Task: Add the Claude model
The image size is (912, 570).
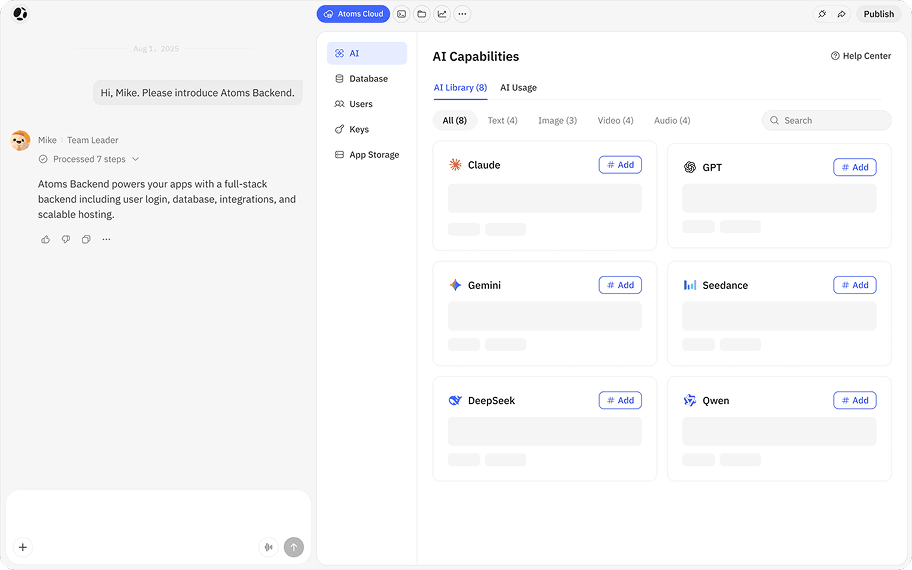Action: (620, 165)
